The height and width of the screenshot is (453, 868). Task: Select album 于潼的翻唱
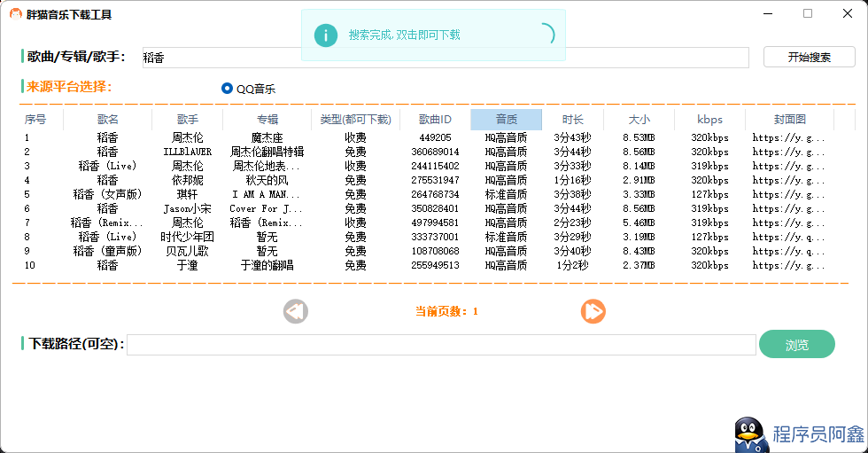pyautogui.click(x=267, y=265)
